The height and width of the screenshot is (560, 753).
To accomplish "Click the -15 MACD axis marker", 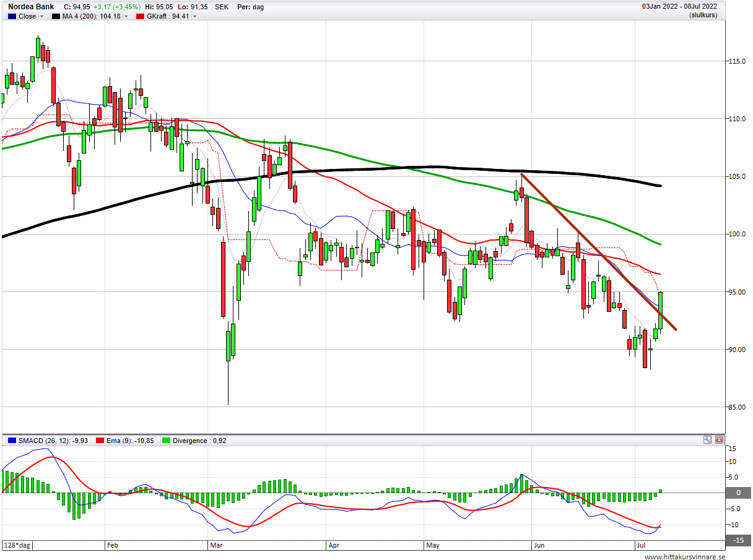I will point(738,540).
